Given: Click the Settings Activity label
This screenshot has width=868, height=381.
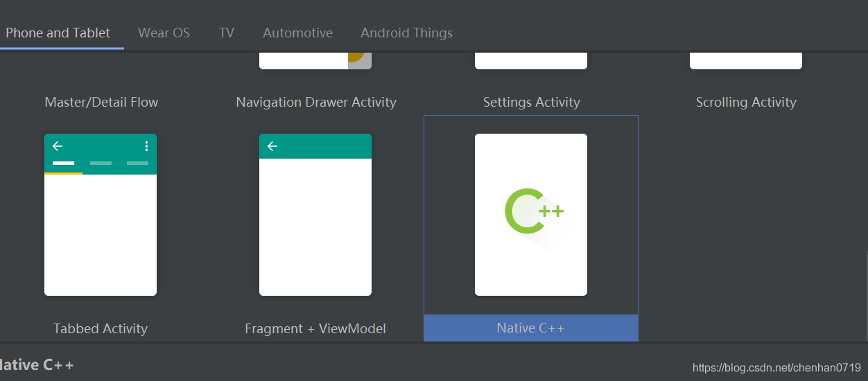Looking at the screenshot, I should tap(532, 102).
